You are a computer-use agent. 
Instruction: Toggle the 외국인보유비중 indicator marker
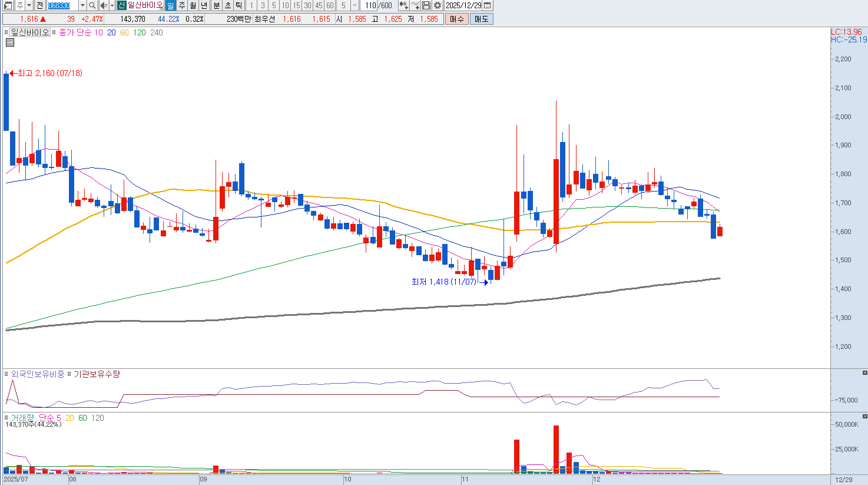point(6,374)
